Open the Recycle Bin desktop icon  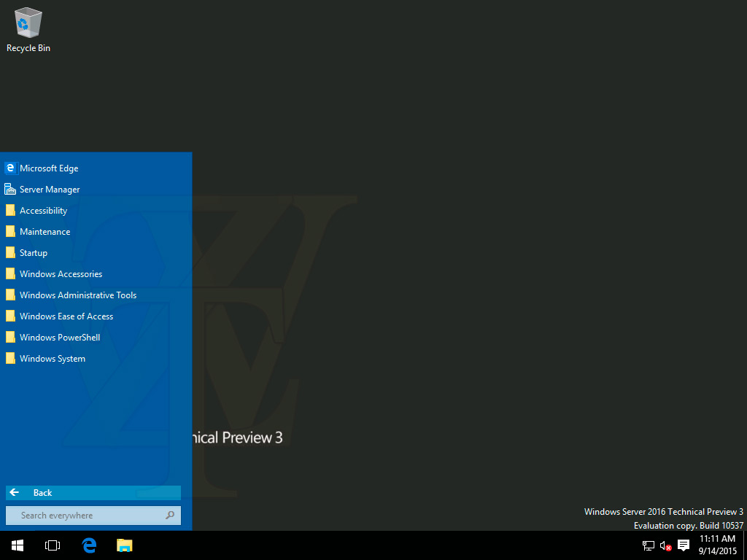[28, 30]
